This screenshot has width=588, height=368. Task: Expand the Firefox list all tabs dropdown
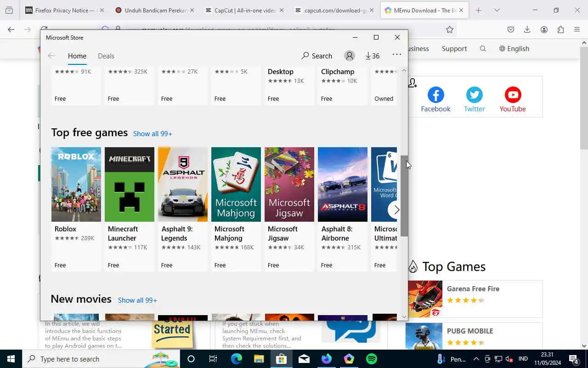tap(497, 10)
